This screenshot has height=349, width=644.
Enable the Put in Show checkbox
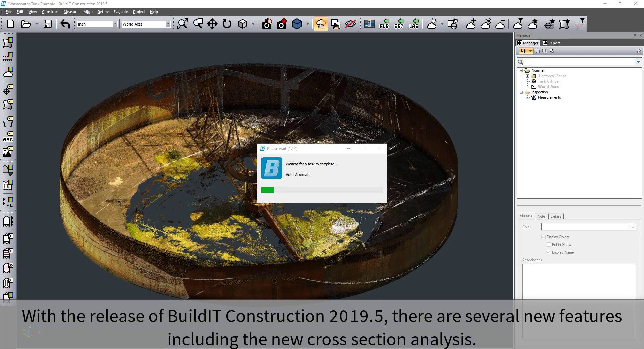pyautogui.click(x=549, y=244)
